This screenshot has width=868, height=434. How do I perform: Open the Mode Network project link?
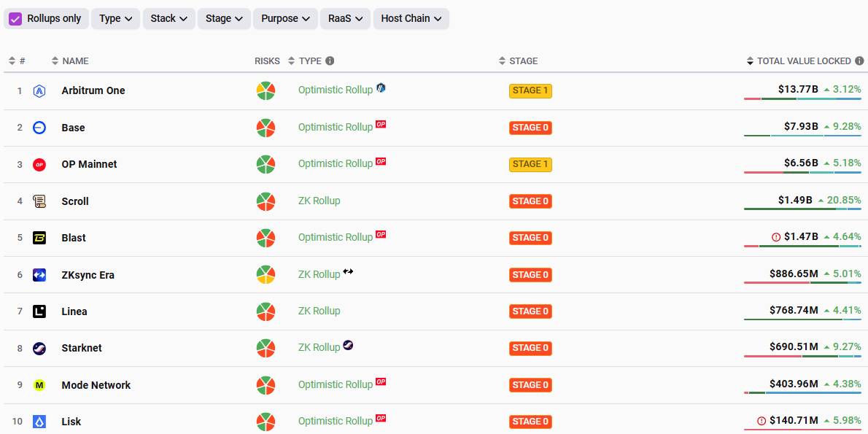click(96, 384)
